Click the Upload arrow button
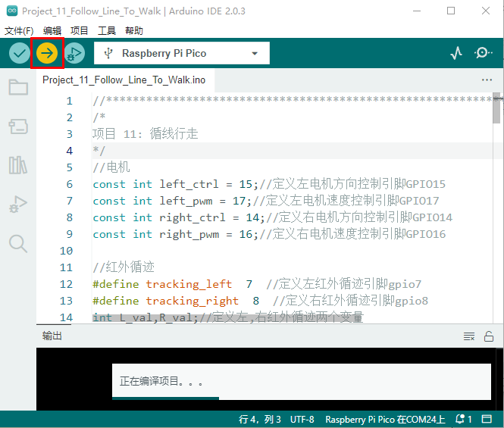This screenshot has height=428, width=504. pos(47,53)
